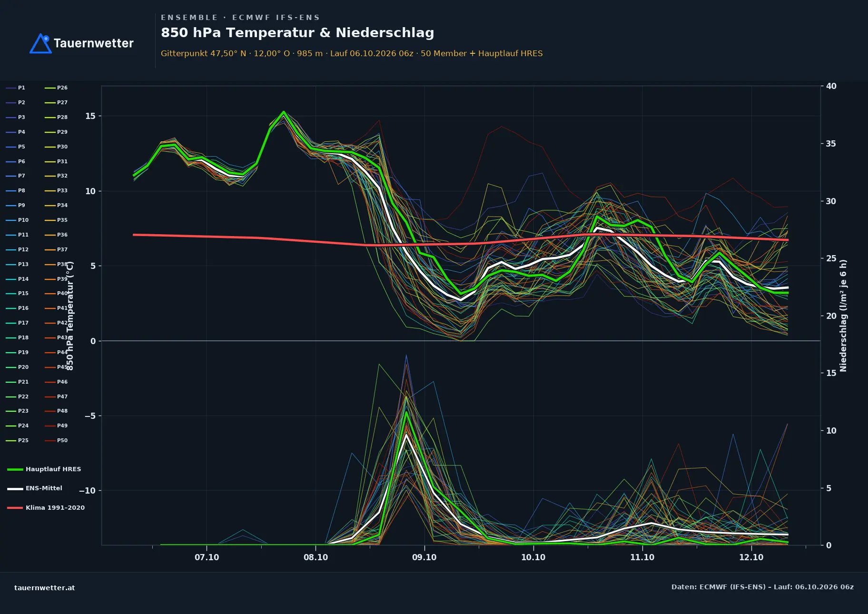Select the P33 legend entry
The image size is (868, 614).
(x=56, y=190)
